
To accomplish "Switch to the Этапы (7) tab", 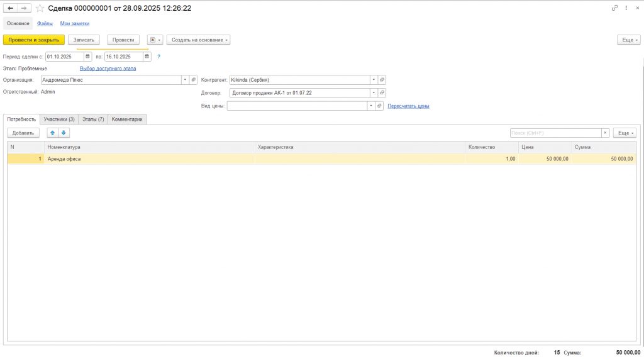I will point(93,119).
